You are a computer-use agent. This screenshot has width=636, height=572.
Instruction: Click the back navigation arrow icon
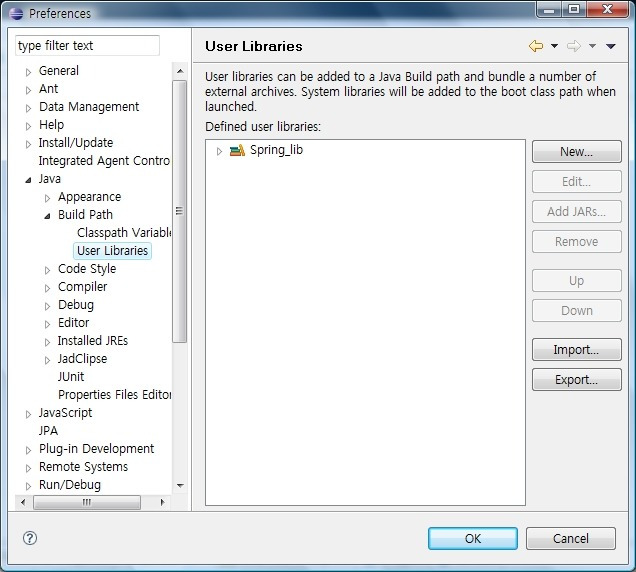tap(536, 46)
